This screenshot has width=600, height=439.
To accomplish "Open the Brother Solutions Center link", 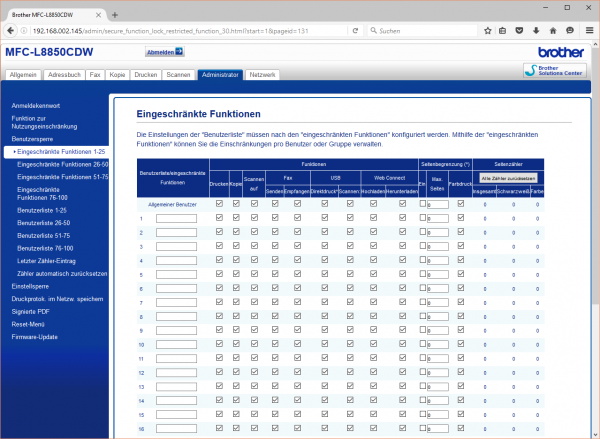I will pos(557,69).
